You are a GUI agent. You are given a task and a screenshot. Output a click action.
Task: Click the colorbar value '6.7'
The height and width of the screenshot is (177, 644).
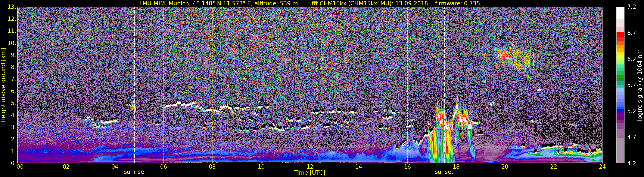(632, 33)
